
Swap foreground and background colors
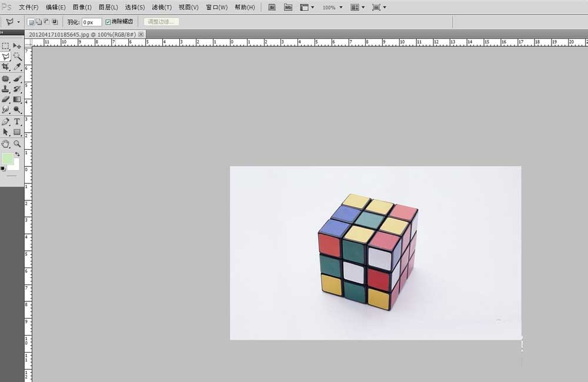(x=17, y=154)
